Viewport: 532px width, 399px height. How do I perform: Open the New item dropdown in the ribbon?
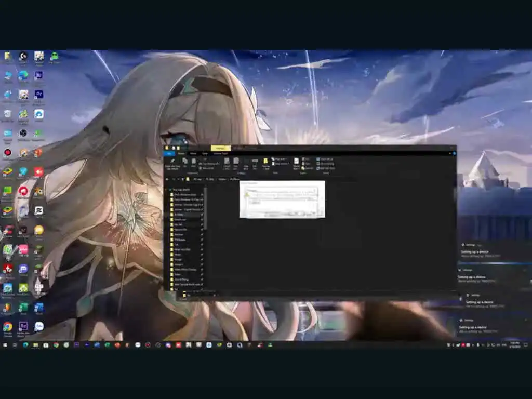(x=280, y=159)
